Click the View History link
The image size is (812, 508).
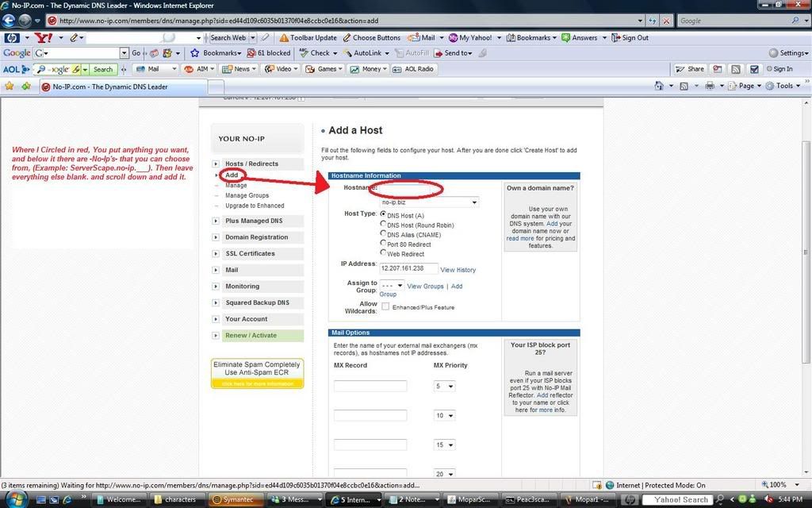pyautogui.click(x=458, y=270)
